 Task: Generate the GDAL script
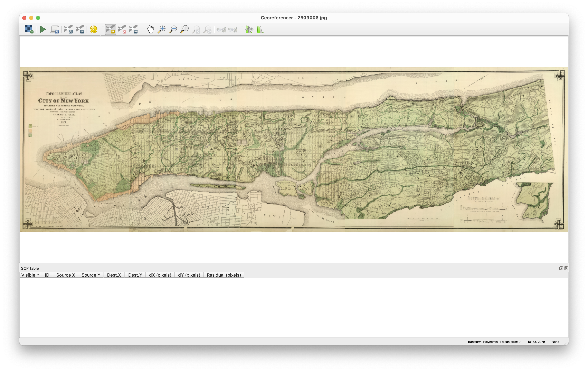(55, 29)
